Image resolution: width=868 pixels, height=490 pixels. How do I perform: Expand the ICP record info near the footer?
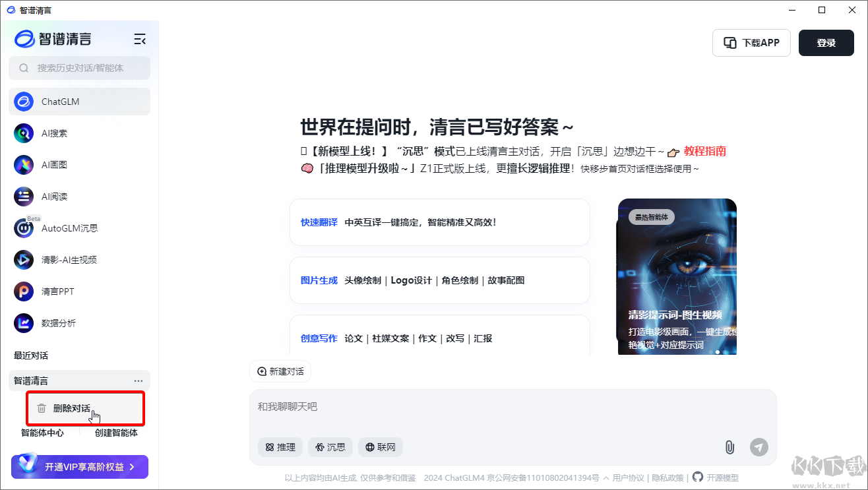click(x=605, y=477)
